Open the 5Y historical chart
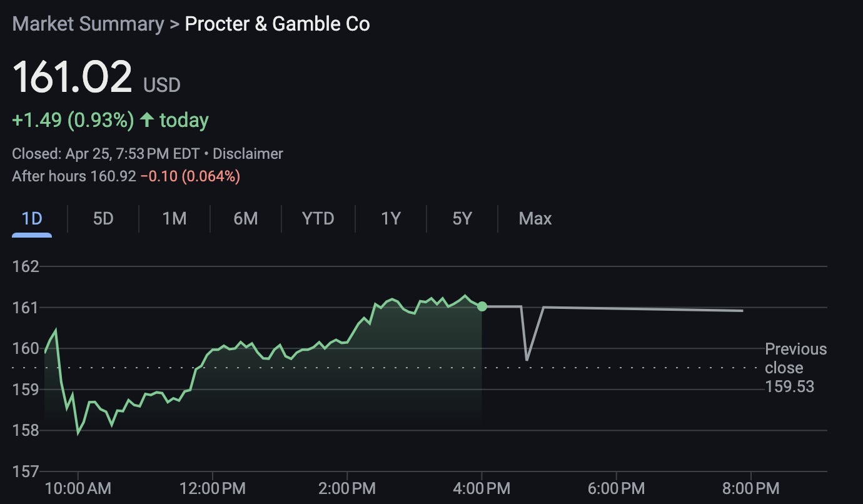 click(x=461, y=219)
